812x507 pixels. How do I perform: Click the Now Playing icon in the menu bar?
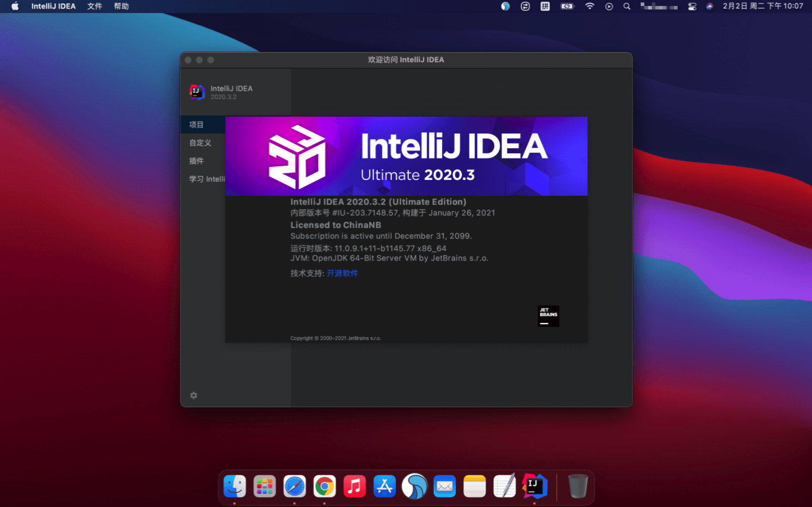[x=609, y=6]
